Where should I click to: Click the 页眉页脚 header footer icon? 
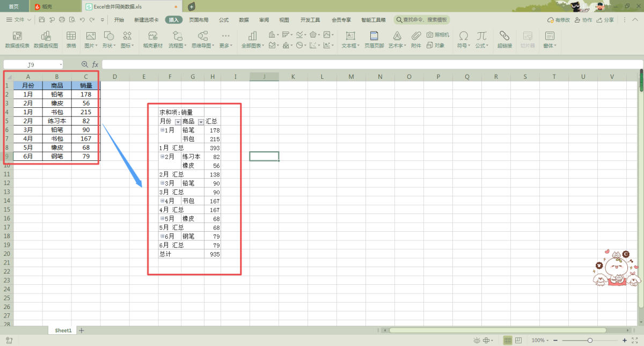click(x=374, y=39)
